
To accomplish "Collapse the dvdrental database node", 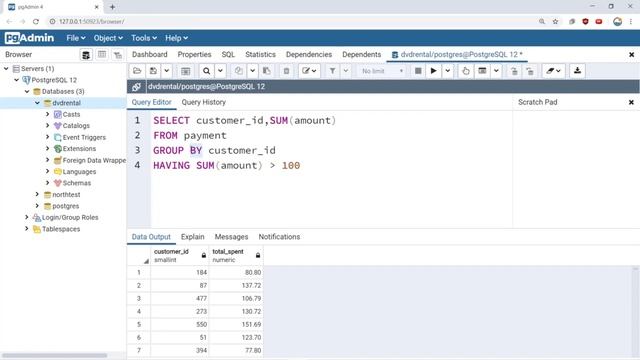I will (x=37, y=103).
